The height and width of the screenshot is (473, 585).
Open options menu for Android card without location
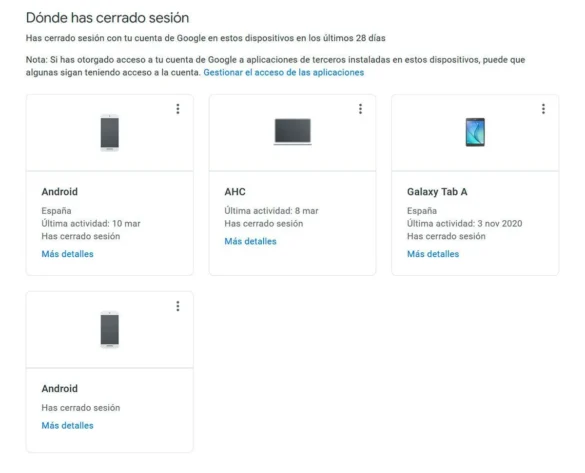click(x=178, y=306)
